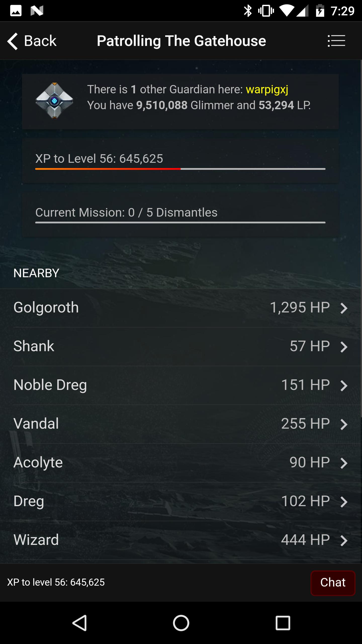
Task: Expand the Acolyte row chevron
Action: pos(344,462)
